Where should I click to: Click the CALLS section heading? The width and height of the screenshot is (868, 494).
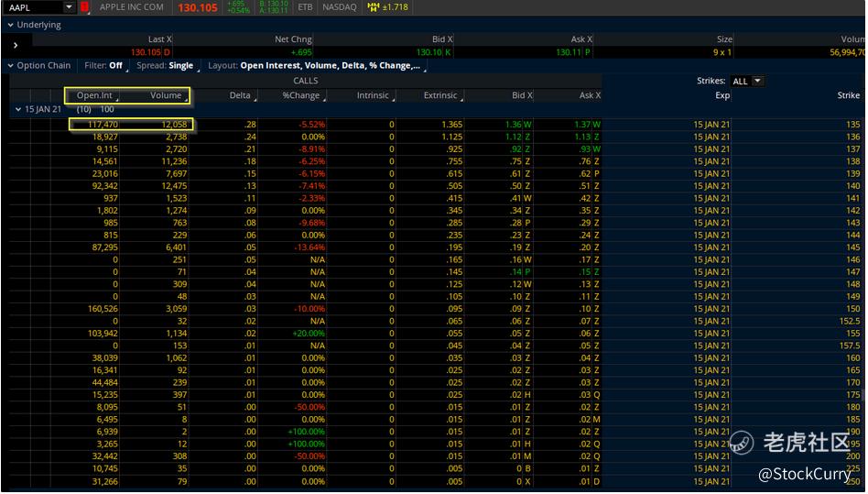click(306, 81)
